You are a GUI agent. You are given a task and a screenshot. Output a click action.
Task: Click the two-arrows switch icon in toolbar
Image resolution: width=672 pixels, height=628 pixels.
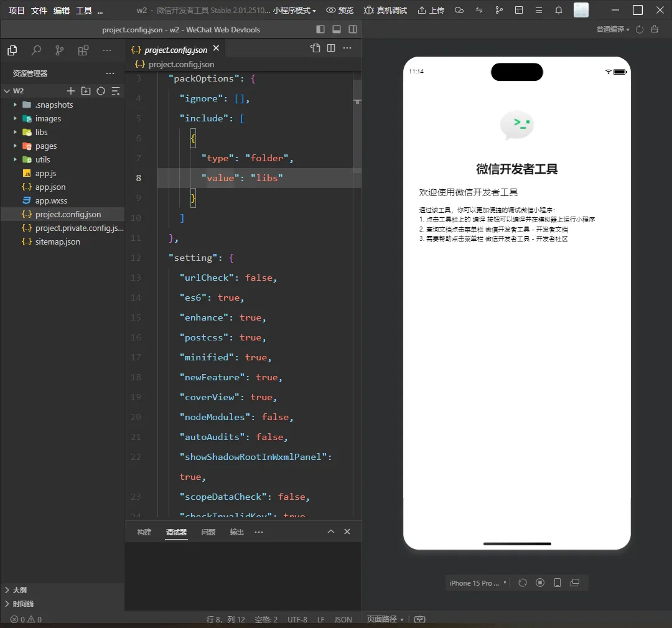tap(479, 10)
